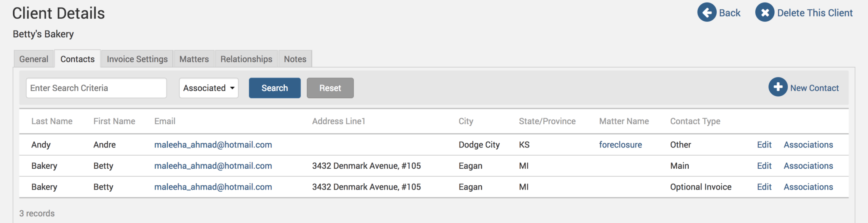This screenshot has width=868, height=223.
Task: Go to the Matters tab
Action: (194, 59)
